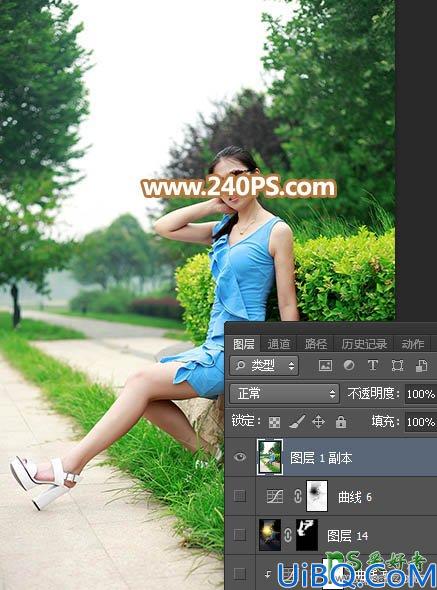Switch to the 图层 (Layers) tab
The height and width of the screenshot is (590, 437).
tap(244, 344)
